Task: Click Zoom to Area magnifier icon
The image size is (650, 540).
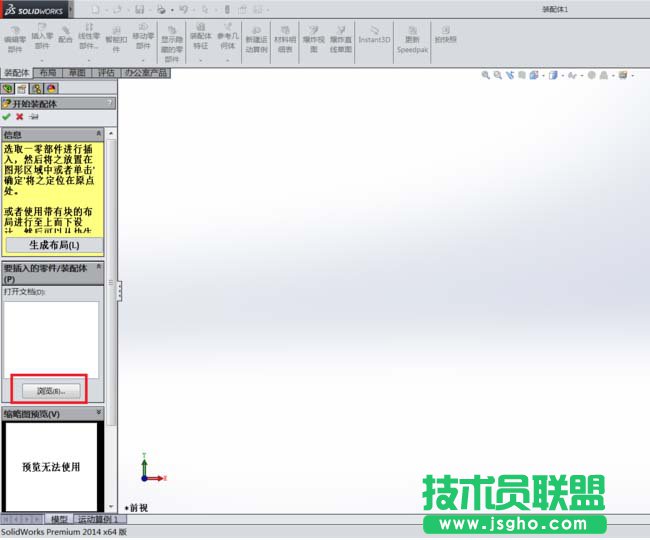Action: tap(497, 75)
